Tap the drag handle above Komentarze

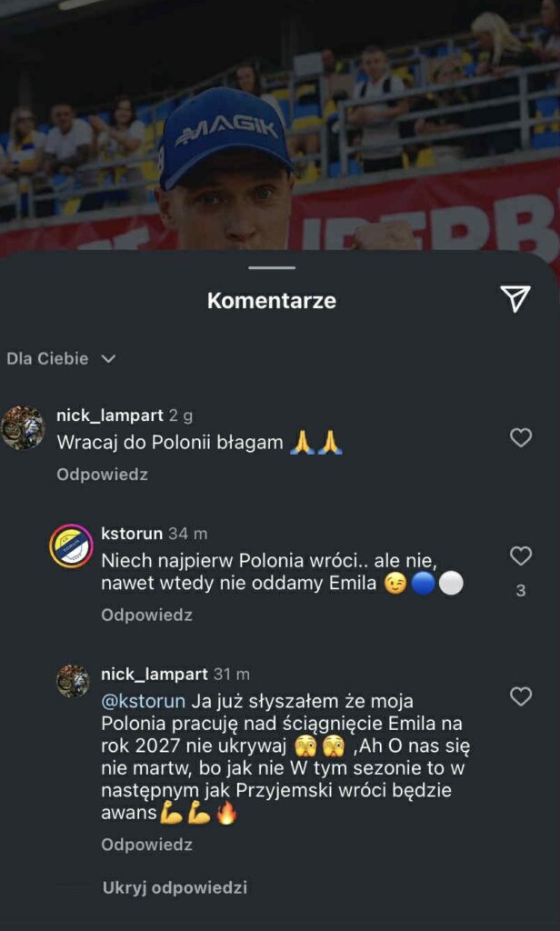tap(272, 268)
